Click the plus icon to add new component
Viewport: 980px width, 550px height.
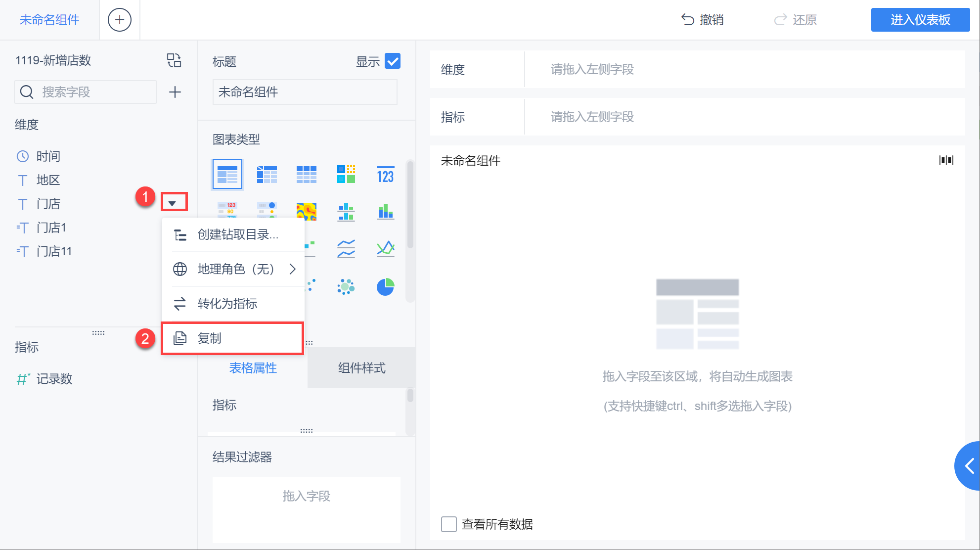(119, 20)
